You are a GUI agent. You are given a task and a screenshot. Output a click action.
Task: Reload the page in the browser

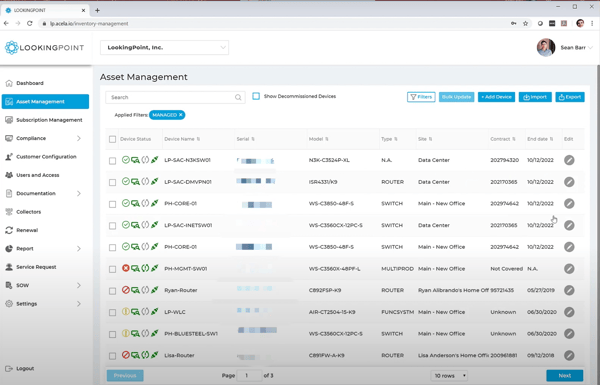29,23
